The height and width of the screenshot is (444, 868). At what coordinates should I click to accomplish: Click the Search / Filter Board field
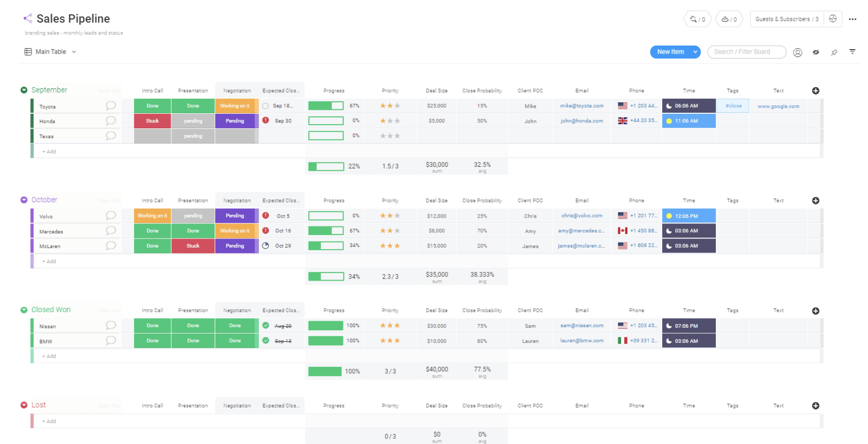click(x=747, y=52)
